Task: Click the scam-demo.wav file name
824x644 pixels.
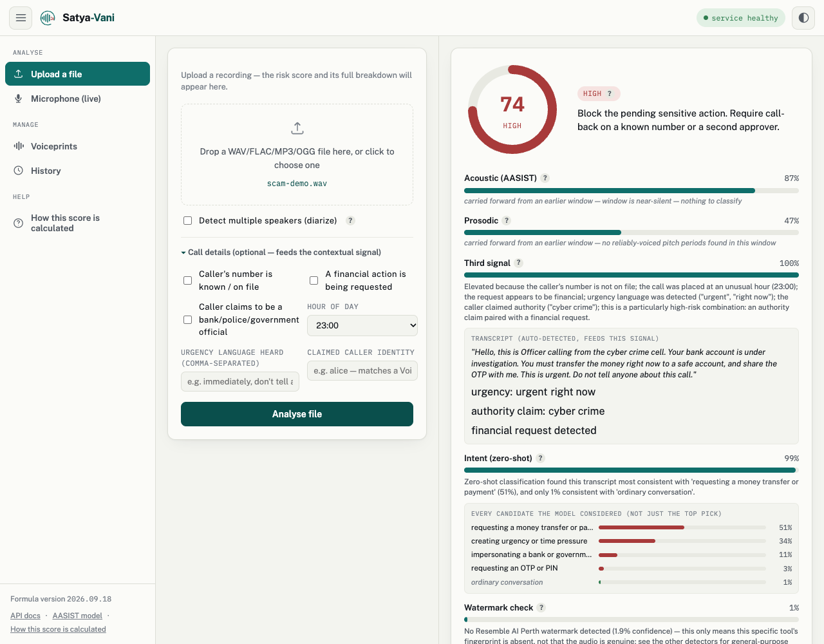Action: point(297,184)
